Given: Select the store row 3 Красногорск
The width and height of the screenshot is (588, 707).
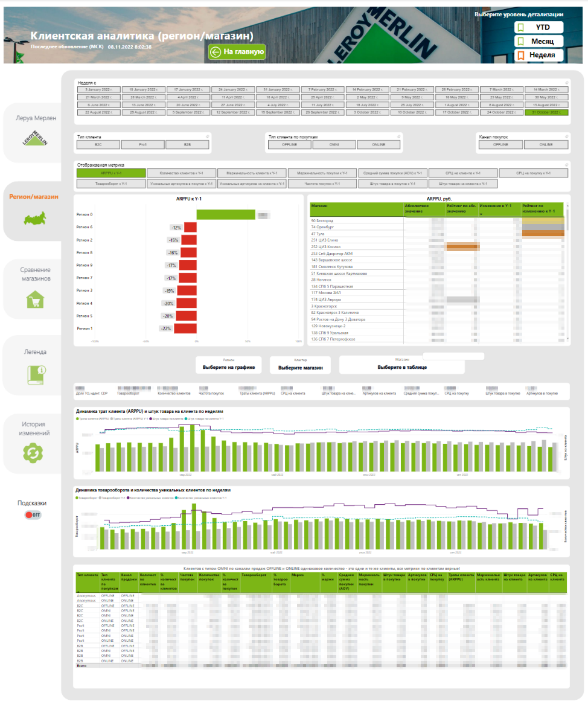Looking at the screenshot, I should (x=436, y=306).
